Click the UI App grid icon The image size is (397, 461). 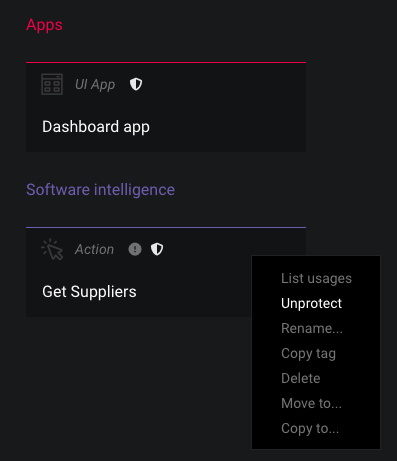pos(52,84)
